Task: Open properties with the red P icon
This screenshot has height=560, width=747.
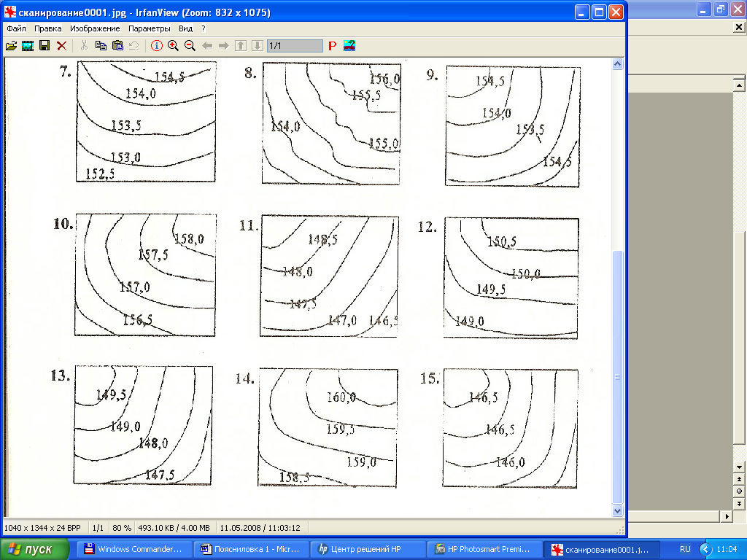Action: click(x=333, y=46)
